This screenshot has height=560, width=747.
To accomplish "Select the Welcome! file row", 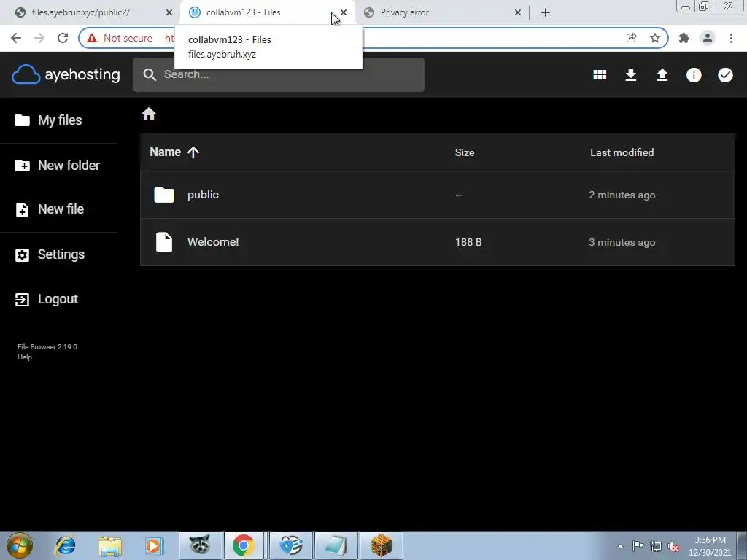I will 438,242.
